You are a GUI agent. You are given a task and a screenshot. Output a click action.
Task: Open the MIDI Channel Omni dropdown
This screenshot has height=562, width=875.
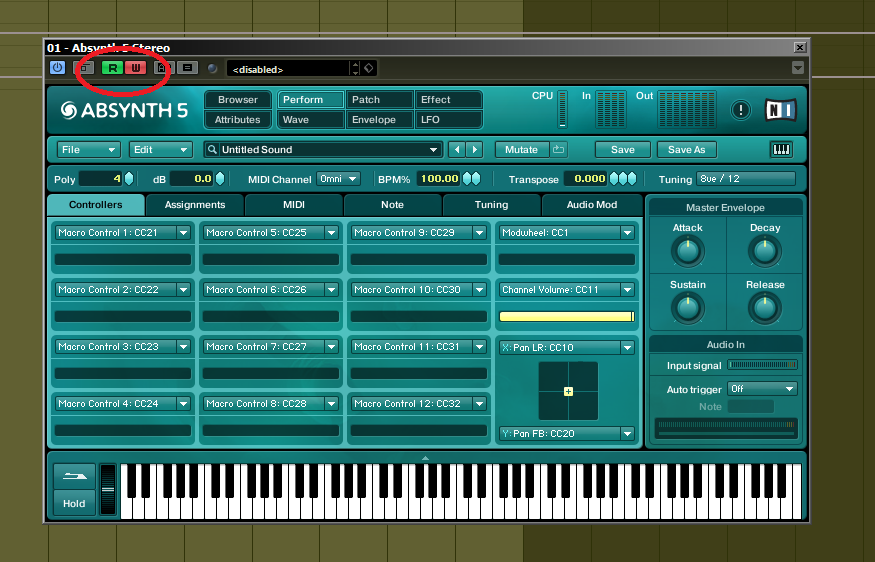[338, 179]
